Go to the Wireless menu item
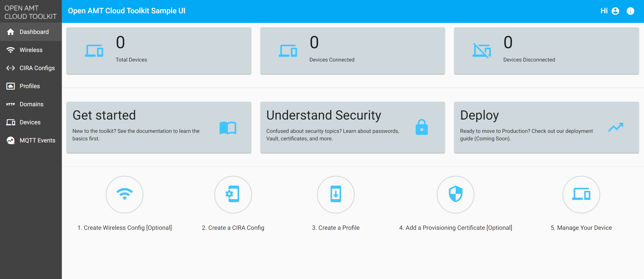Screen dimensions: 644x279 [31, 50]
